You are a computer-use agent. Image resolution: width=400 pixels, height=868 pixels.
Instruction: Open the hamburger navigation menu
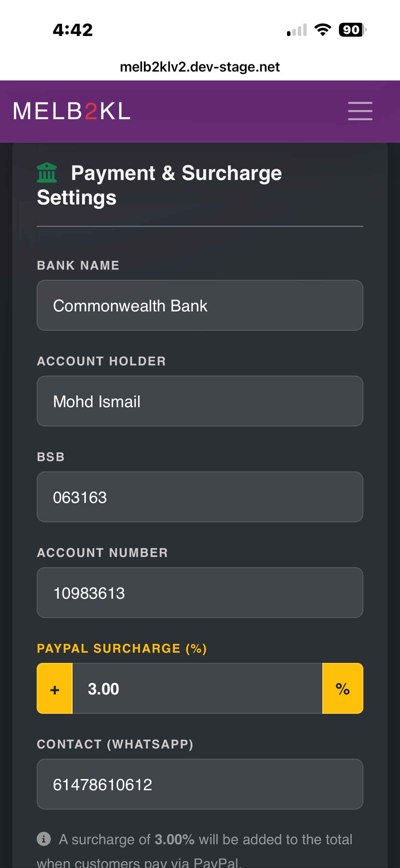[360, 111]
